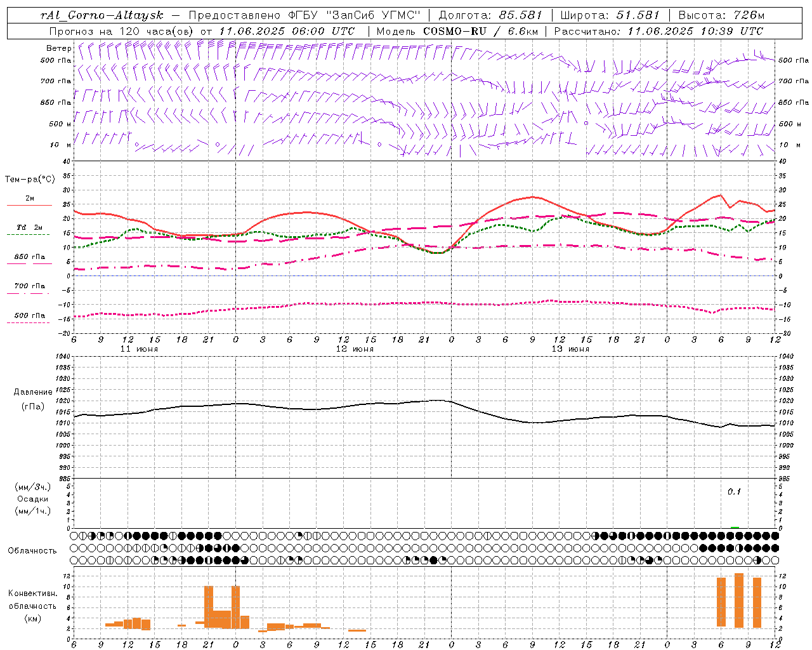Click forecast header Прогноз на 120 часа(ов)
This screenshot has width=812, height=650.
coord(122,31)
